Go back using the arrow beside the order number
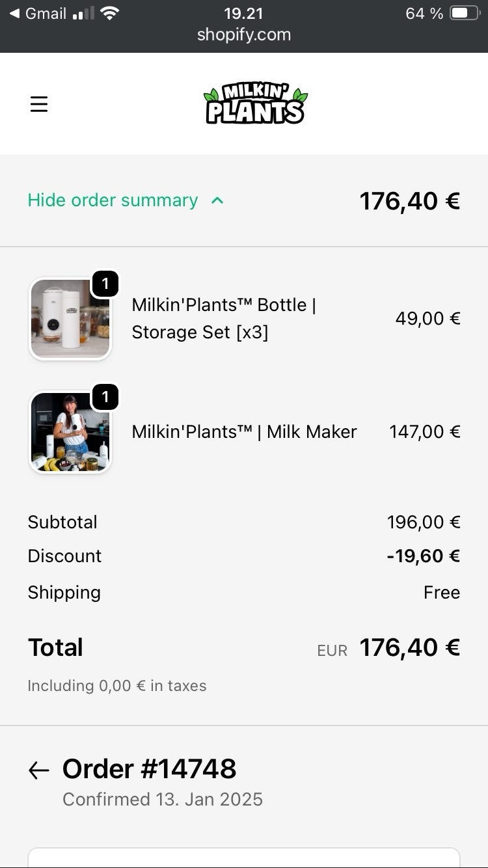488x868 pixels. (39, 771)
